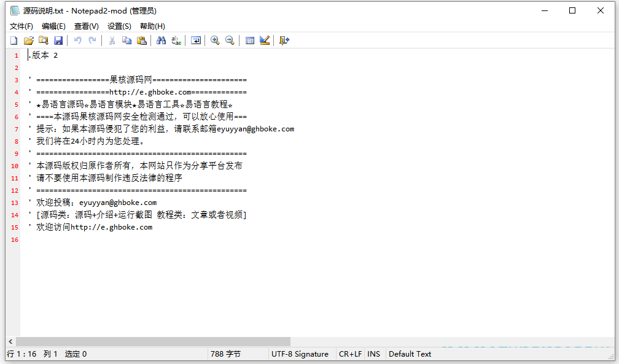Exit Notepad2 via the toolbar exit icon
619x364 pixels.
coord(282,40)
